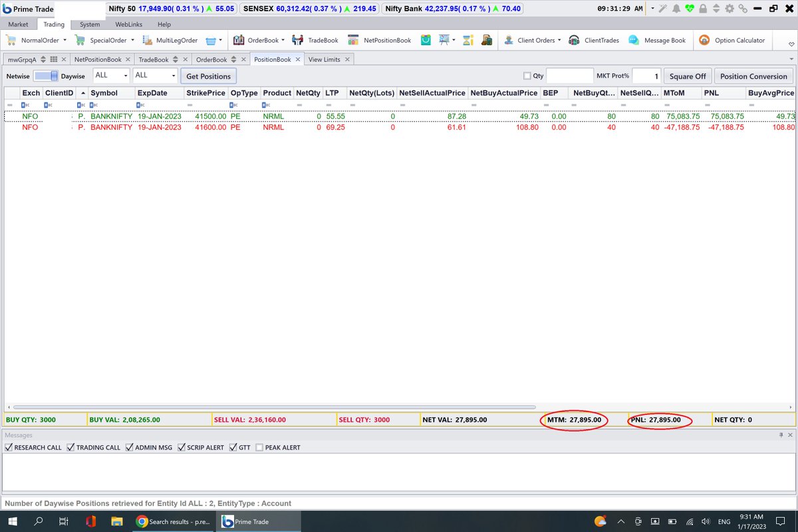798x532 pixels.
Task: Open the settings gear in title bar
Action: [x=729, y=9]
